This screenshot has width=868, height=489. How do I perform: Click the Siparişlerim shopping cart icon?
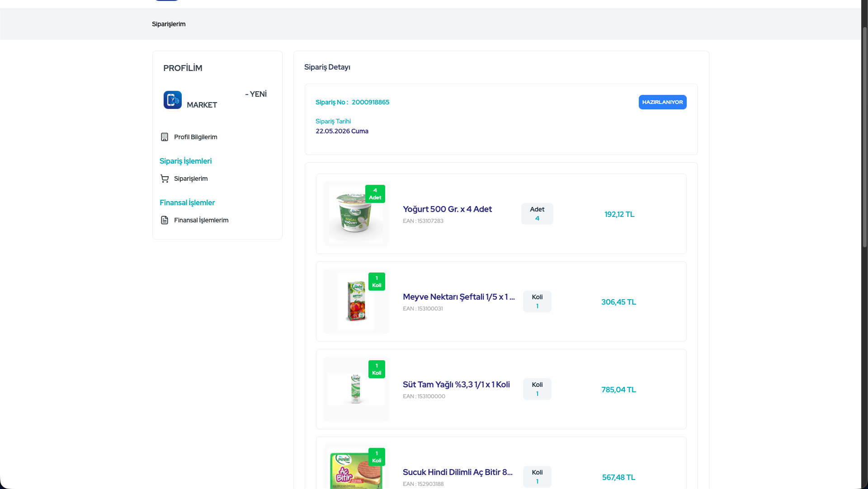coord(165,179)
